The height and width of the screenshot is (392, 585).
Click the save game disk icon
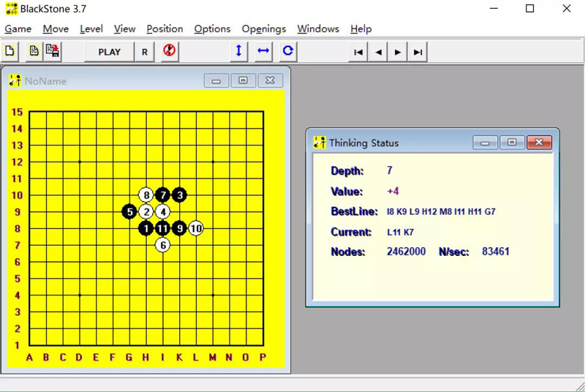53,51
